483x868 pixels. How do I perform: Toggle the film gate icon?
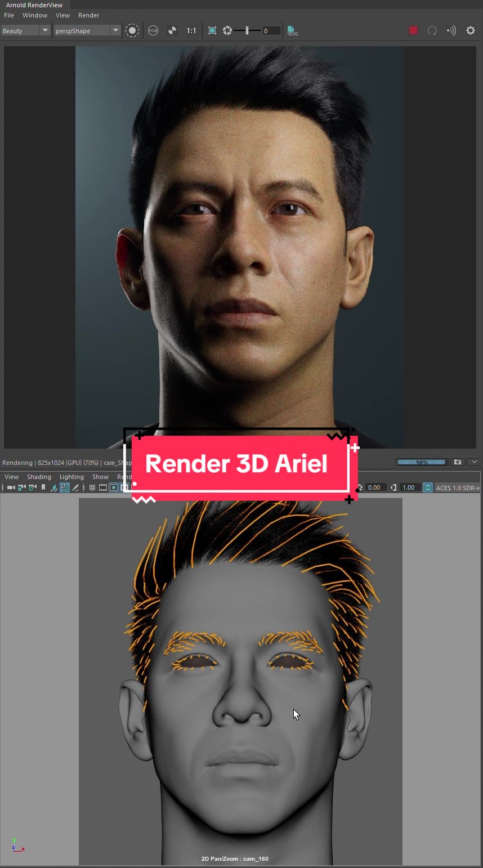coord(103,487)
